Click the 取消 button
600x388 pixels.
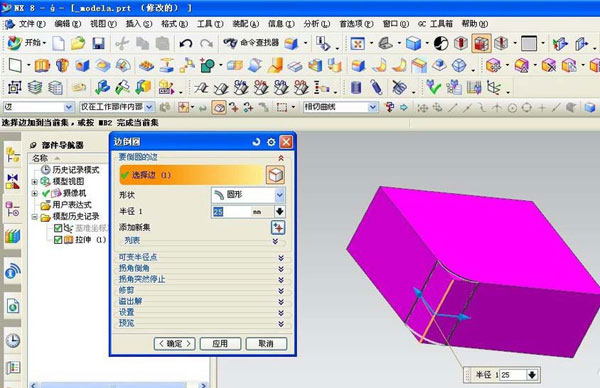(266, 344)
